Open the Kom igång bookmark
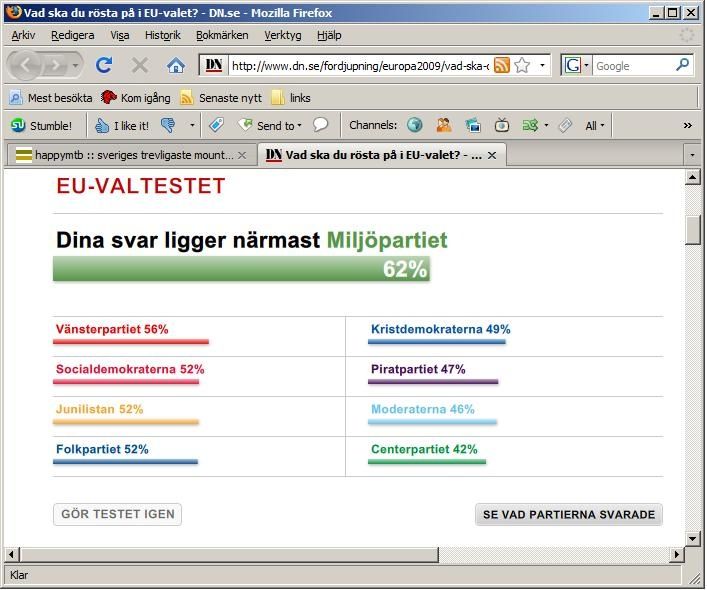Viewport: 707px width, 590px height. click(136, 98)
